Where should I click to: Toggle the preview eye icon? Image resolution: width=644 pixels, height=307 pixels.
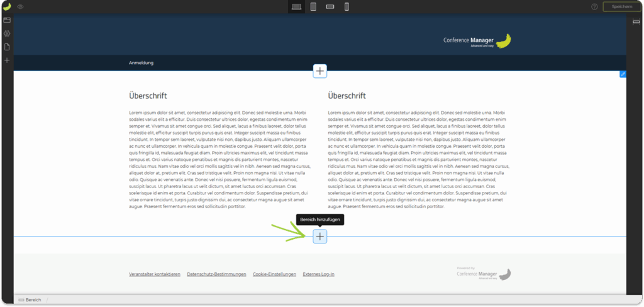pos(21,6)
